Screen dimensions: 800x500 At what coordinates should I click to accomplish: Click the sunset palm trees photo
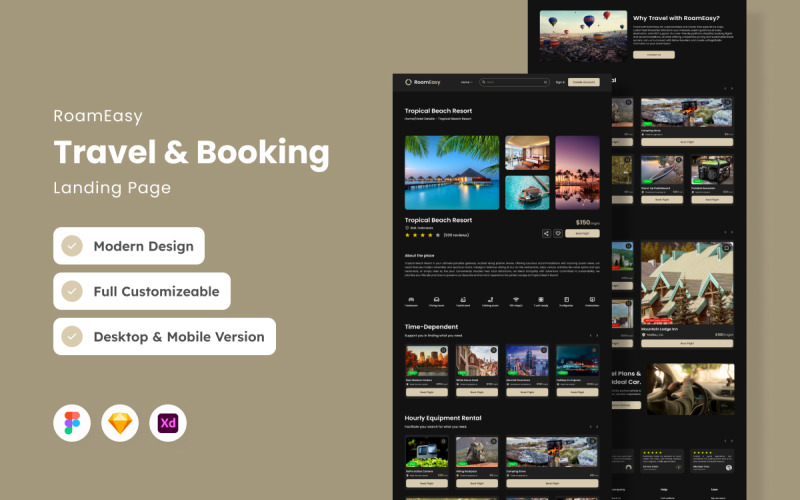(x=577, y=173)
